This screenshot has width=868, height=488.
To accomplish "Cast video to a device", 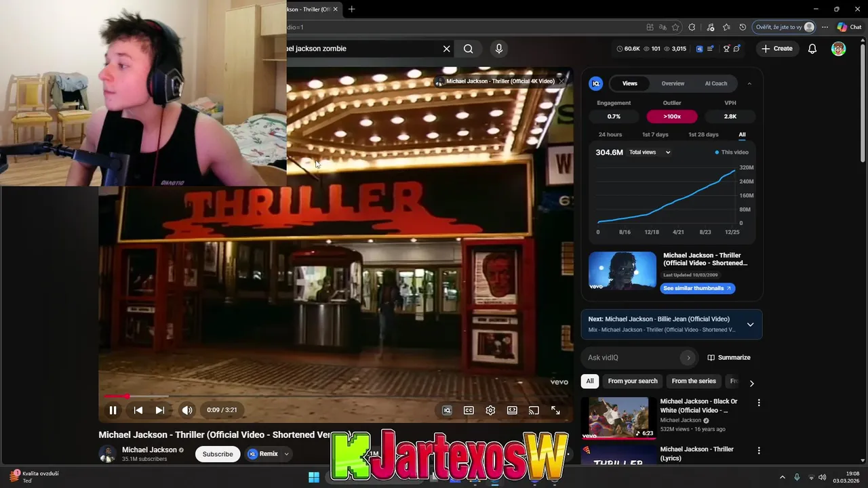I will [534, 410].
